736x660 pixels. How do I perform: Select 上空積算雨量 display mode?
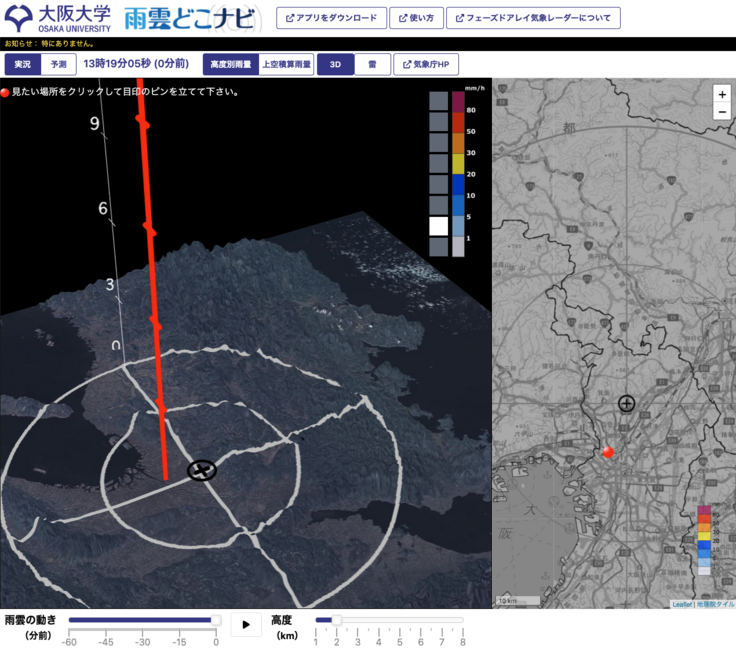286,64
